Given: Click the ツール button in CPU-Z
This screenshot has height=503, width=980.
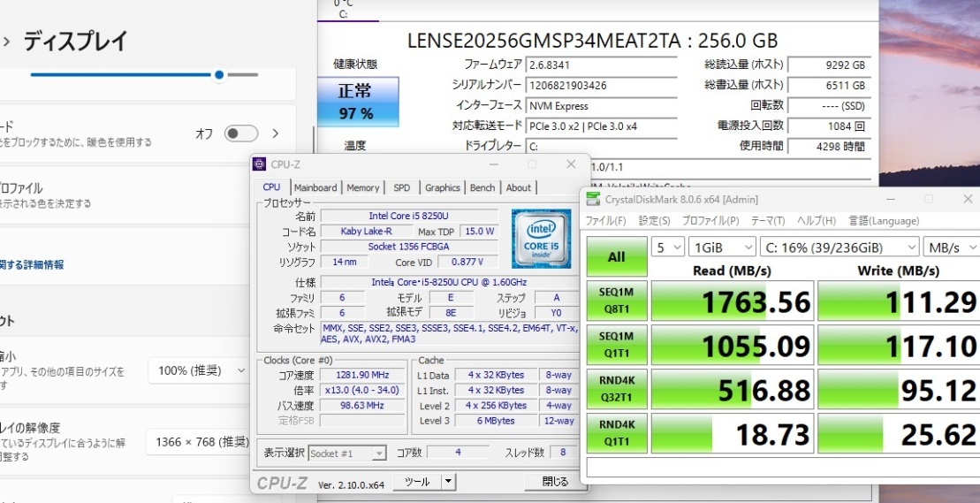Looking at the screenshot, I should pos(417,482).
